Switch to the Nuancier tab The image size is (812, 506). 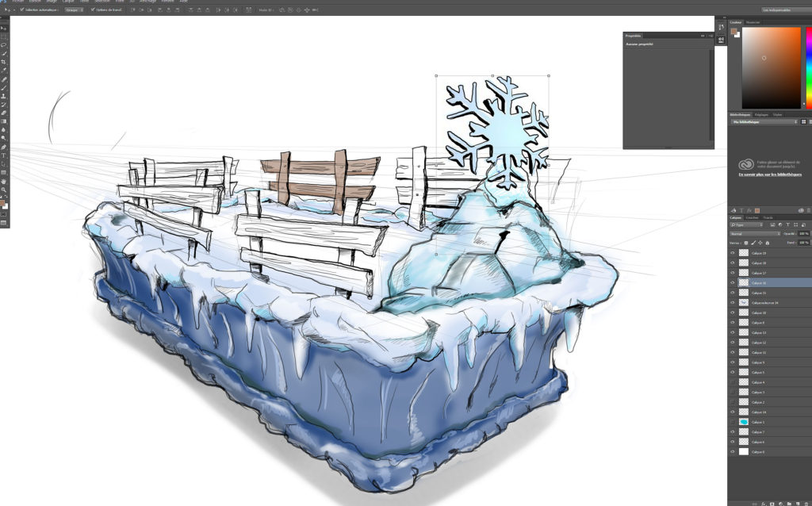coord(753,22)
